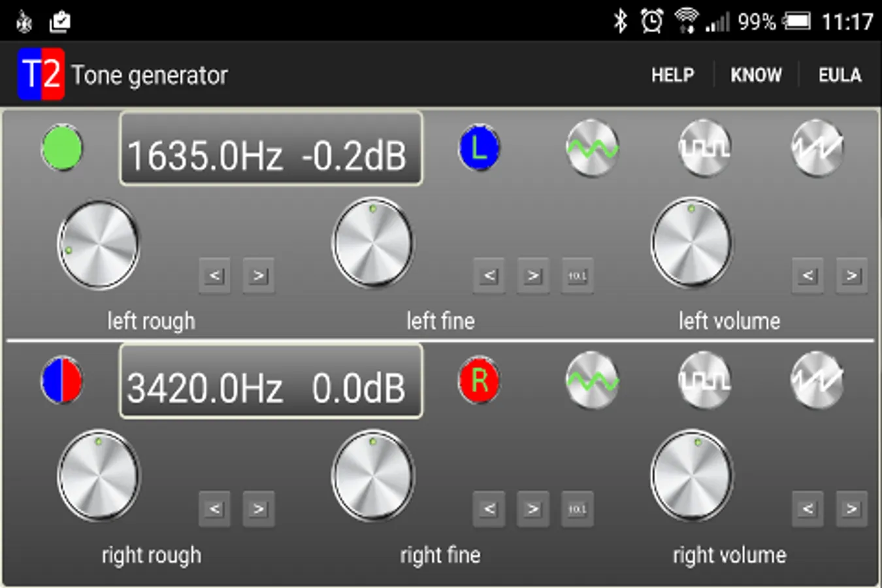Increase left fine frequency with > arrow
Viewport: 882px width, 588px height.
coord(533,276)
